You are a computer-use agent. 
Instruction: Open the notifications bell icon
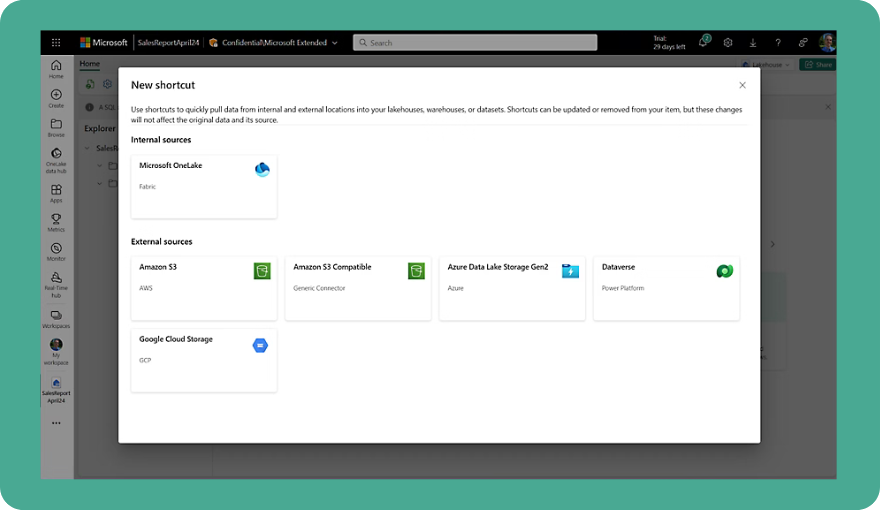(x=703, y=42)
